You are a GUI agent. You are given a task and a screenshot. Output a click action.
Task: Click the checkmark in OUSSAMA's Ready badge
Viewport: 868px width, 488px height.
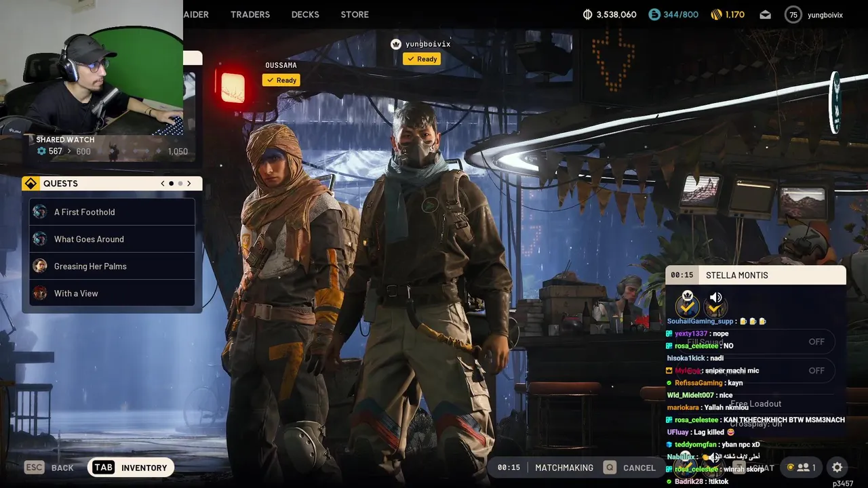tap(270, 81)
